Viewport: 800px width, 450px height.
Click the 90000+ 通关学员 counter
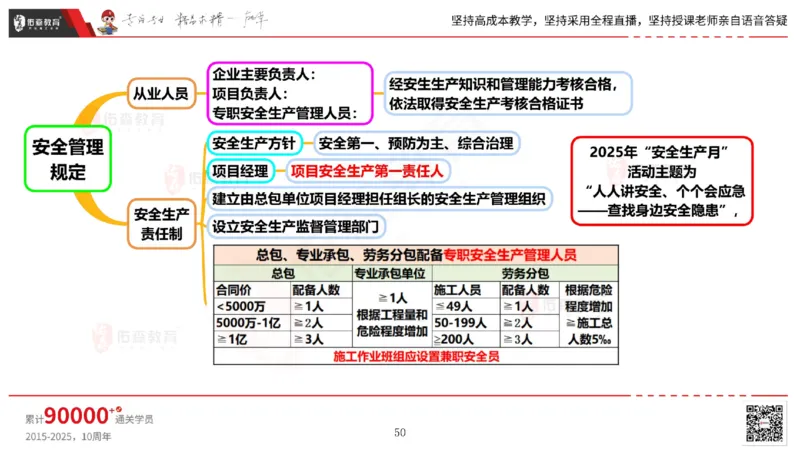click(x=89, y=416)
